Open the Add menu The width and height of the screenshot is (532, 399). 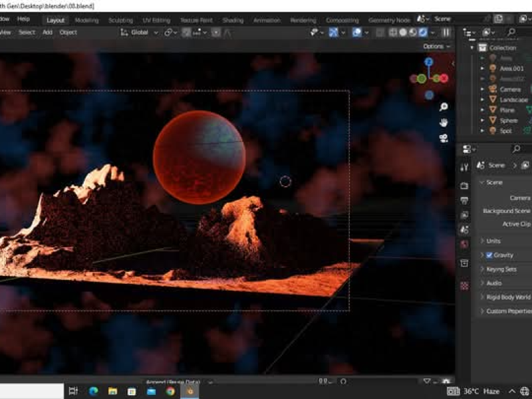click(47, 32)
